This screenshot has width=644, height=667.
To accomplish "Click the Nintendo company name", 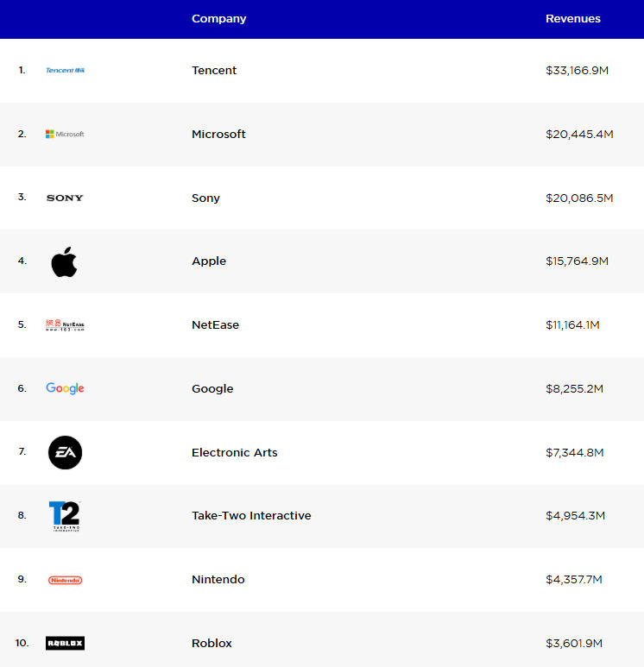I will [218, 580].
